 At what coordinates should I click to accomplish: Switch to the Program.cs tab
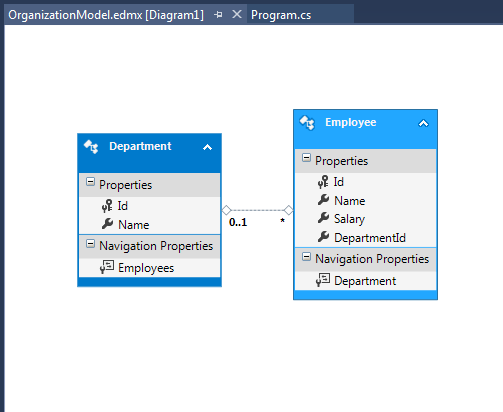click(281, 15)
